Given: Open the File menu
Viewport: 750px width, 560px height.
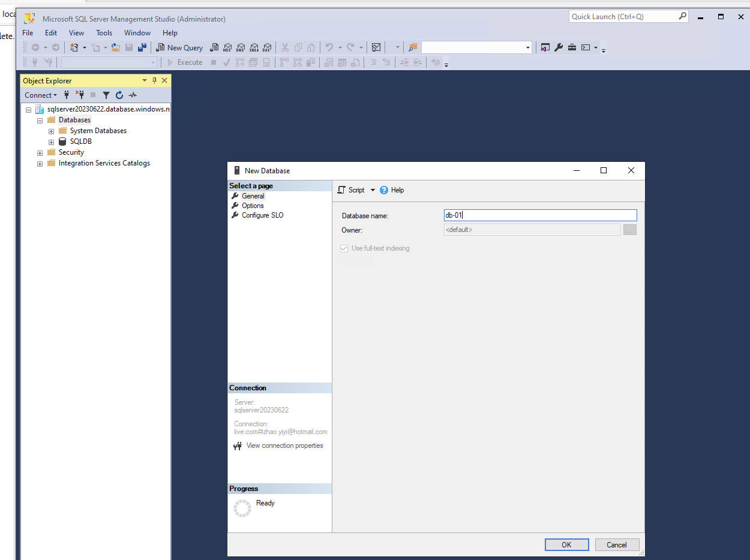Looking at the screenshot, I should click(x=28, y=33).
